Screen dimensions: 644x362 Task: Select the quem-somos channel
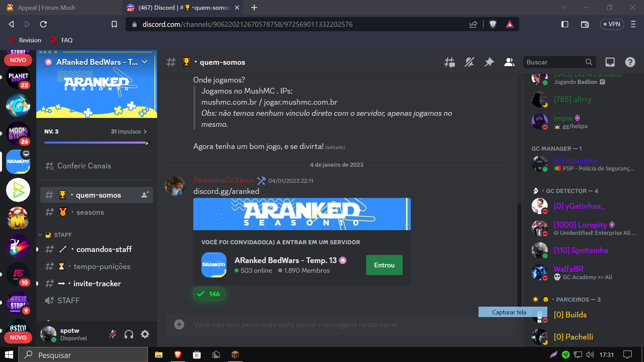(x=97, y=195)
